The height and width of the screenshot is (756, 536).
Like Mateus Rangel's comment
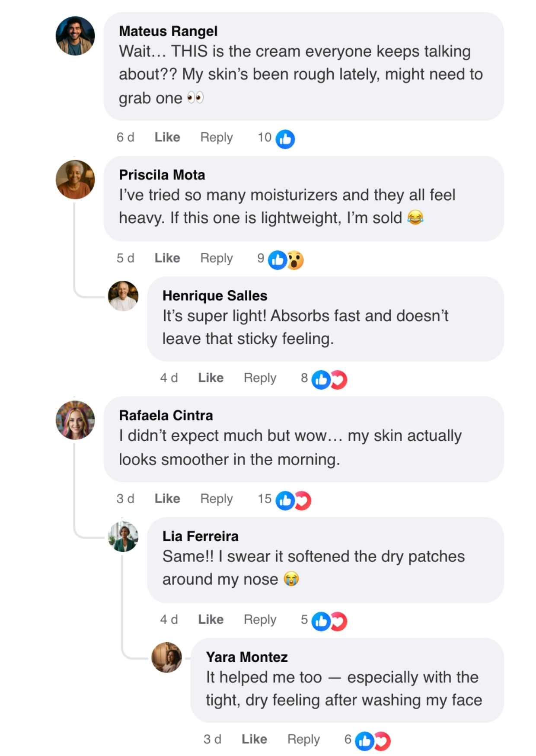point(167,138)
